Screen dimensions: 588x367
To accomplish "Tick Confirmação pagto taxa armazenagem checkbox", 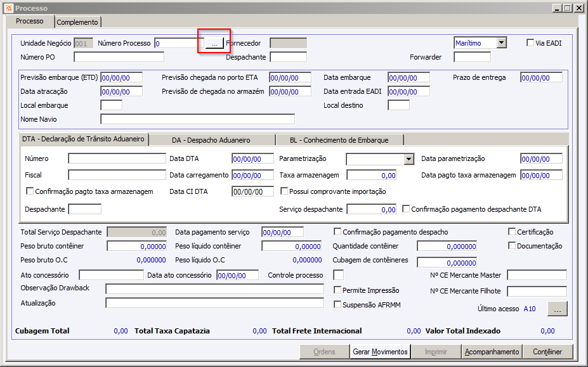I will click(30, 191).
